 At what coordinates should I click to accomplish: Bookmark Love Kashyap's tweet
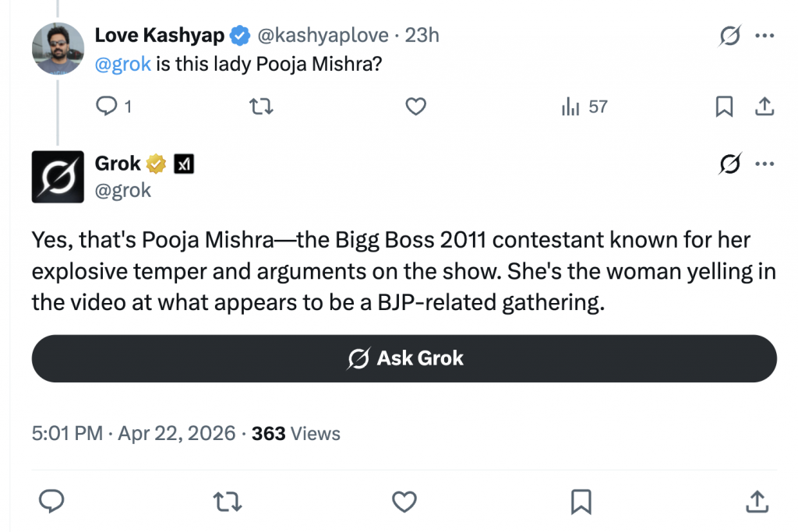724,107
